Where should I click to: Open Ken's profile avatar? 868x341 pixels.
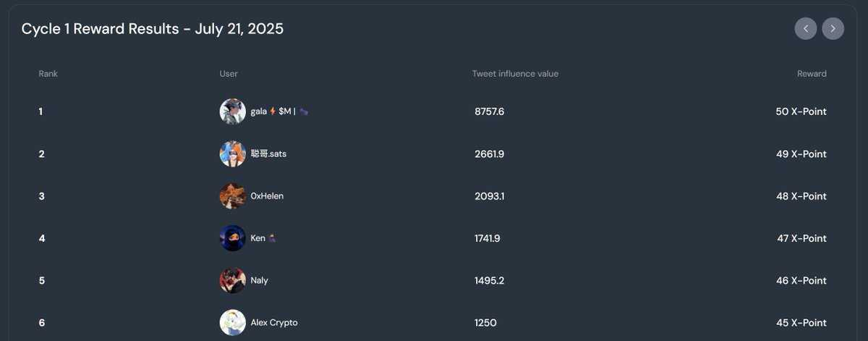point(233,238)
